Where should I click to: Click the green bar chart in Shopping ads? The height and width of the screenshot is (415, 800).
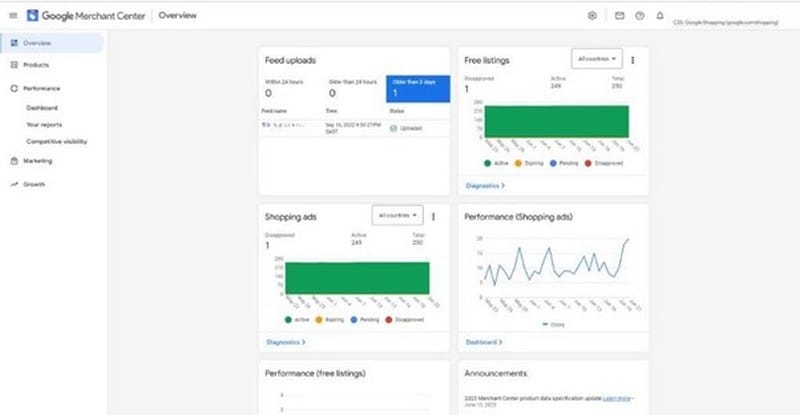click(x=357, y=278)
